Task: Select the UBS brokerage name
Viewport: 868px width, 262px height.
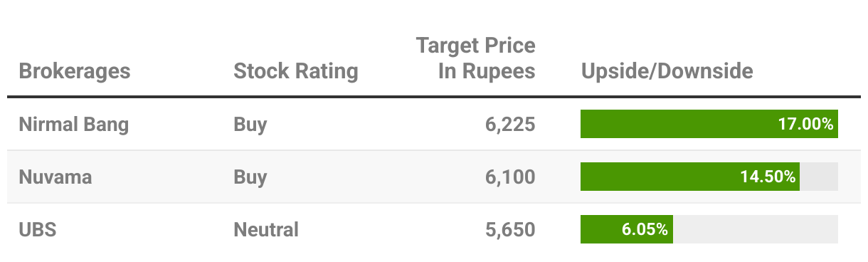Action: pos(37,229)
